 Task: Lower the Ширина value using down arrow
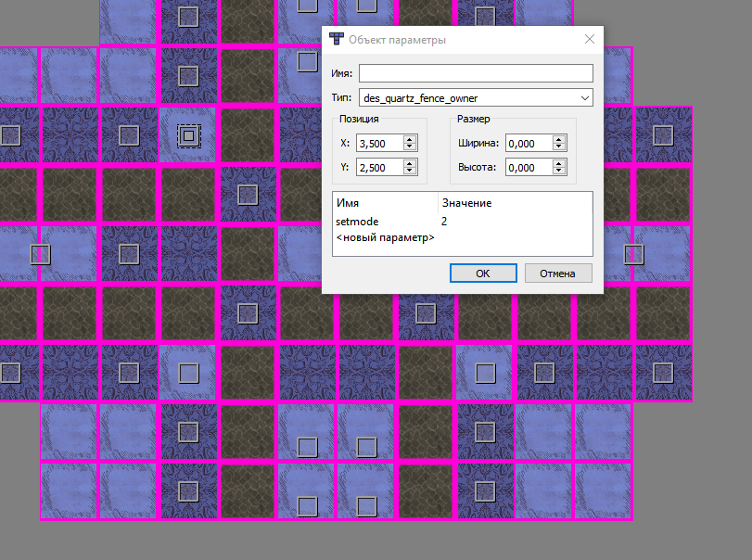click(x=558, y=146)
